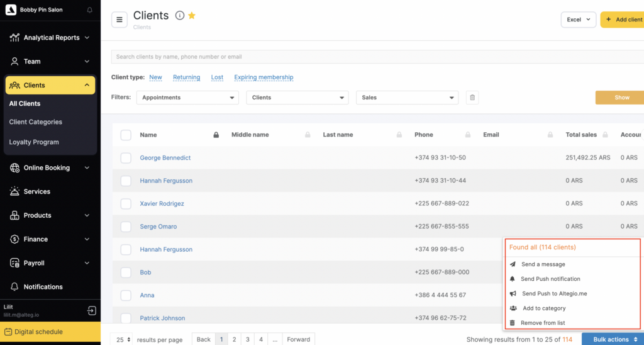The image size is (644, 345).
Task: Click the hamburger menu icon beside Clients title
Action: tap(119, 20)
